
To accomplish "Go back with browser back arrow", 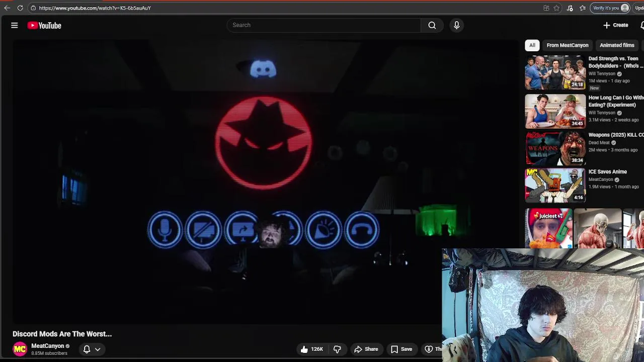I will 7,8.
